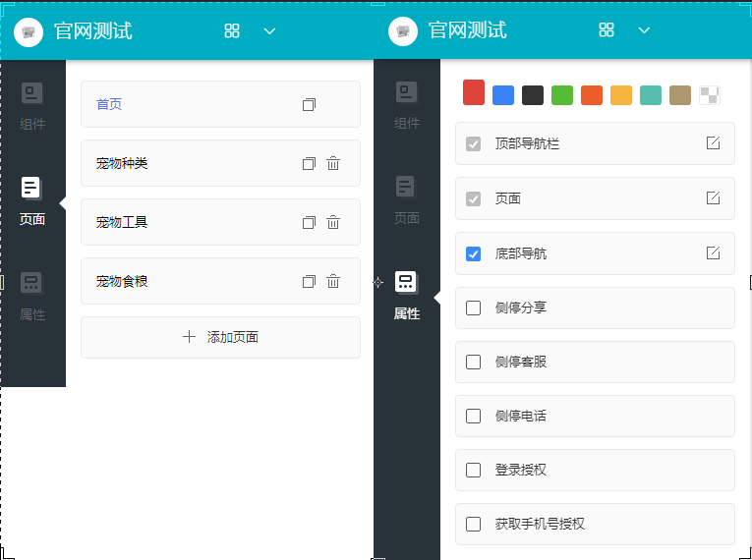Duplicate the 宠物工具 page with its copy icon
This screenshot has width=752, height=560.
(309, 222)
